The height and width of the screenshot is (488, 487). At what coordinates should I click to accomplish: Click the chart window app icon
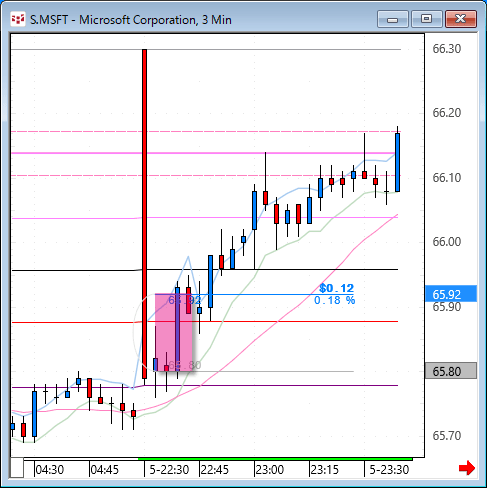[x=18, y=19]
